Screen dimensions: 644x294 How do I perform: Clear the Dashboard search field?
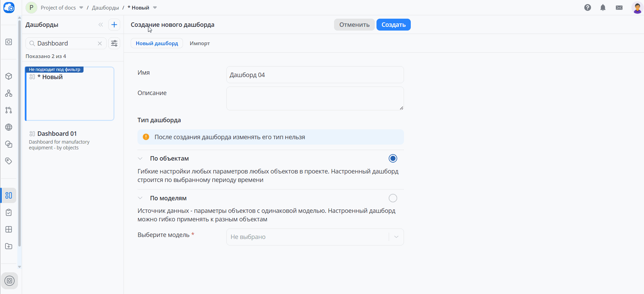100,43
